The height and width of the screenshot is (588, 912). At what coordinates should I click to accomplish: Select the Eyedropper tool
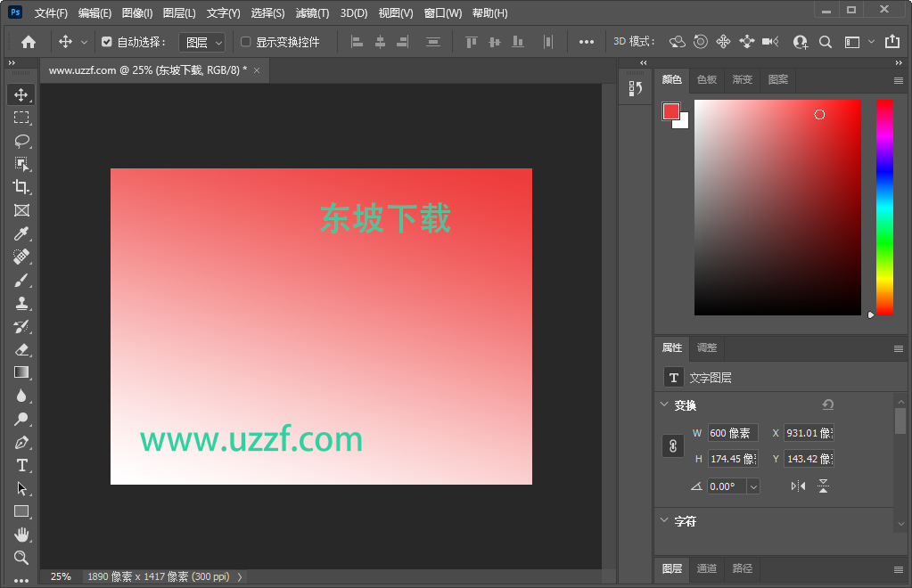[21, 233]
